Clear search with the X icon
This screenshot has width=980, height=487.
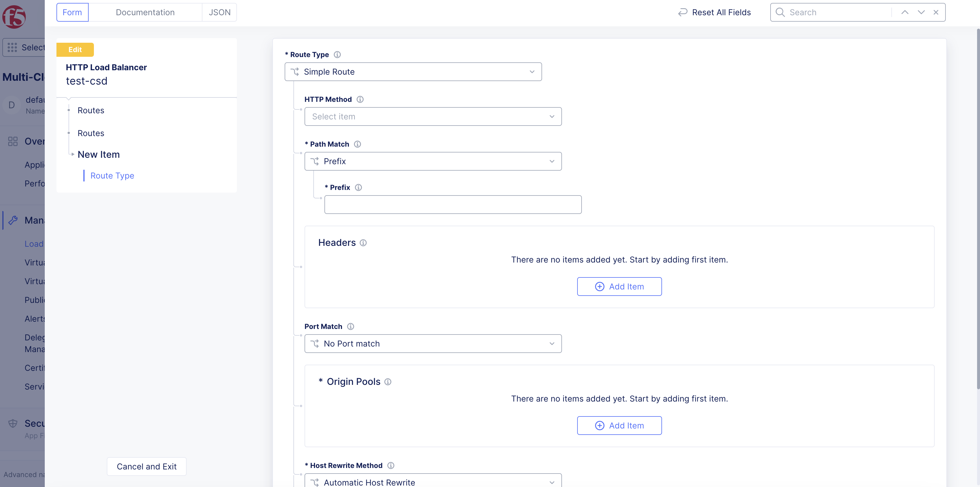coord(936,12)
